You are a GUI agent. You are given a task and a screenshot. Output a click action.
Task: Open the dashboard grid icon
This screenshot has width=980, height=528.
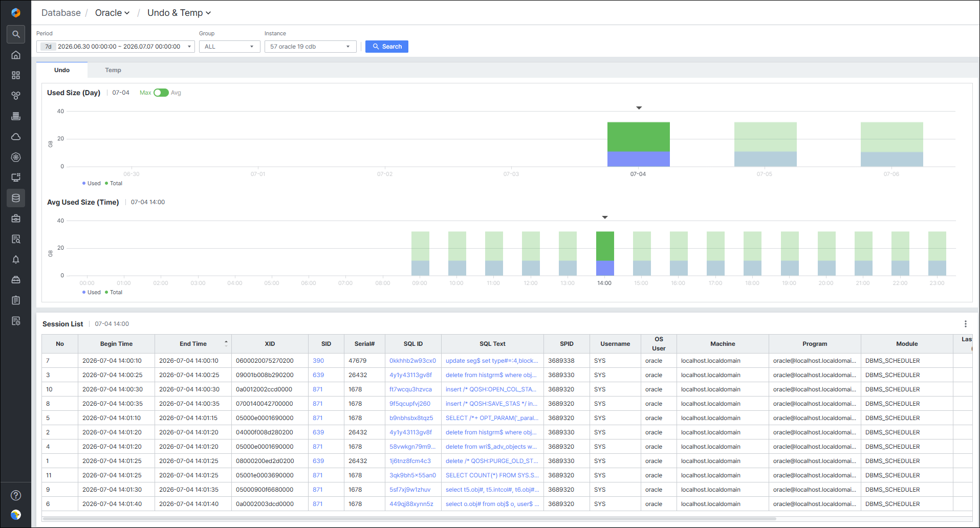pyautogui.click(x=16, y=75)
